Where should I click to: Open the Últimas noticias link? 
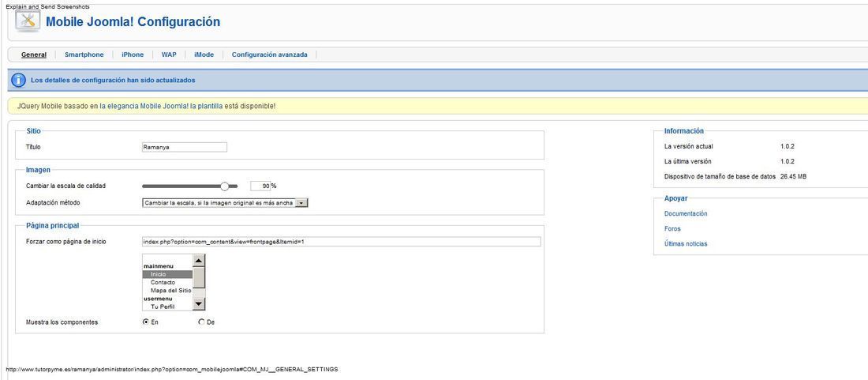tap(686, 244)
